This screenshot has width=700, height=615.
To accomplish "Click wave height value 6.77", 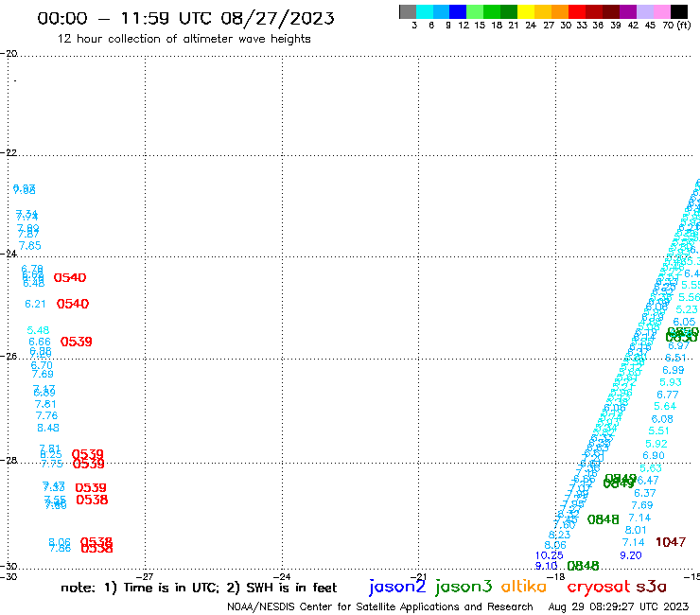I will (x=668, y=395).
